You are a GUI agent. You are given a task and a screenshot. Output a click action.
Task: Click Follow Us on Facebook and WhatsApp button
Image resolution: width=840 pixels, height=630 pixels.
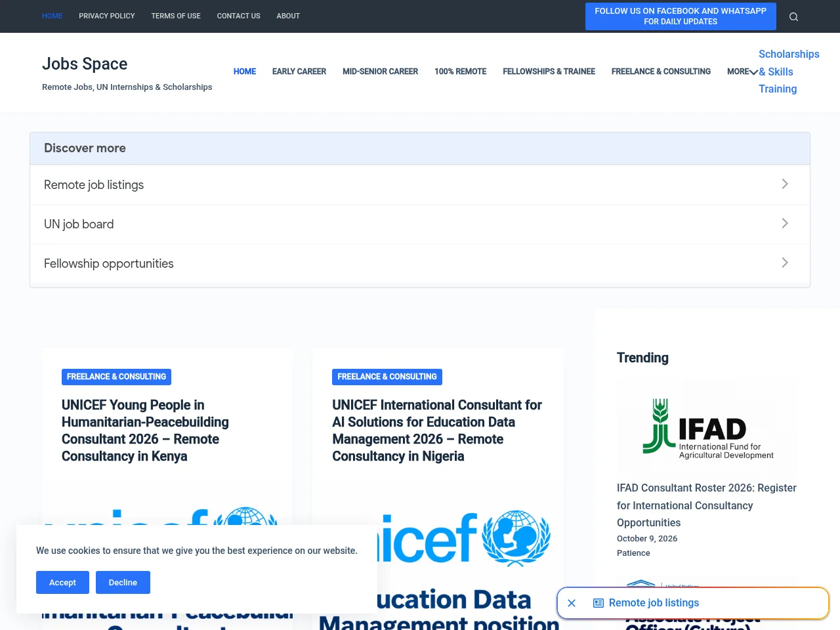(681, 16)
